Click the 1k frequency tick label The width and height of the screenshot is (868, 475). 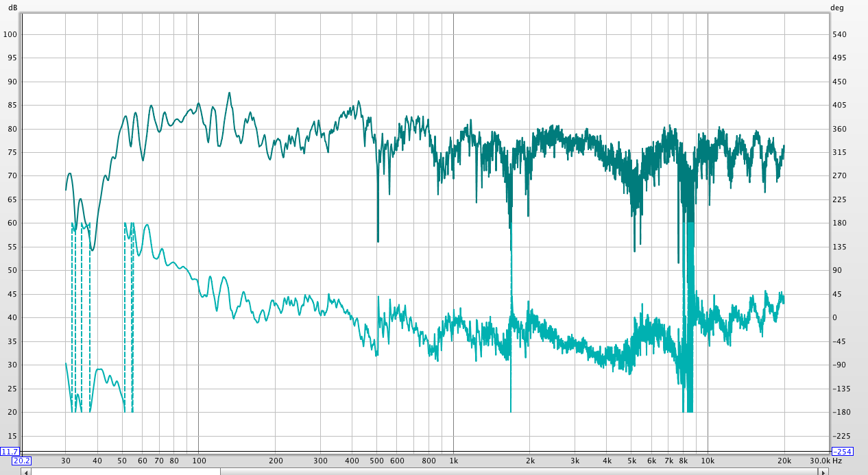pyautogui.click(x=453, y=461)
